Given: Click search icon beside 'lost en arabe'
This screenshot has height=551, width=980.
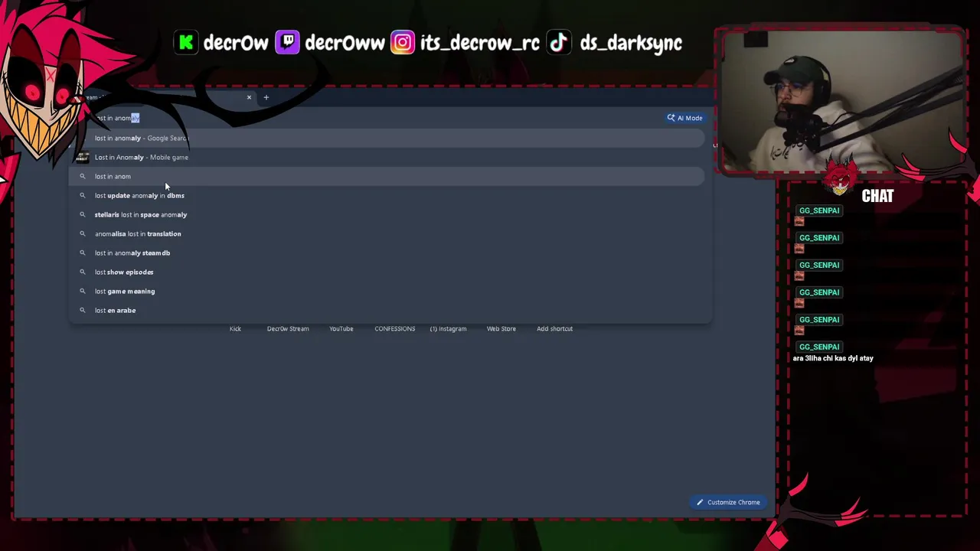Looking at the screenshot, I should pyautogui.click(x=83, y=310).
